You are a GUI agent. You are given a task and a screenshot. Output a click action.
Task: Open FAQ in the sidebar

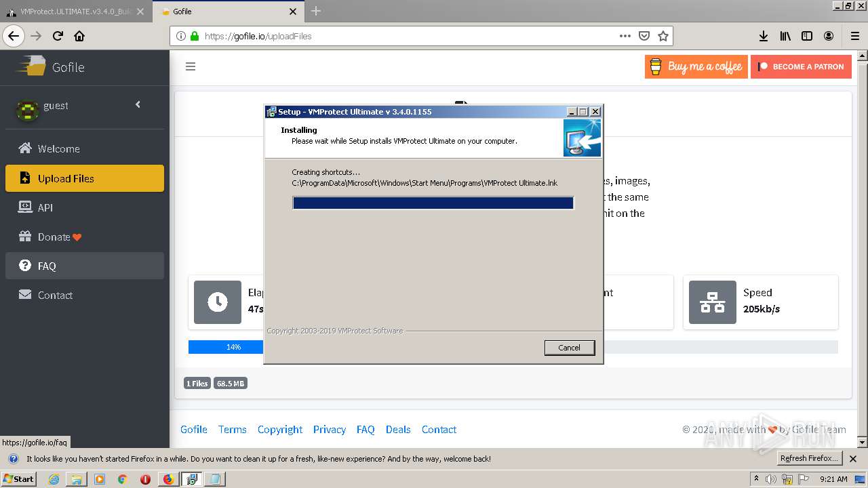pos(85,266)
